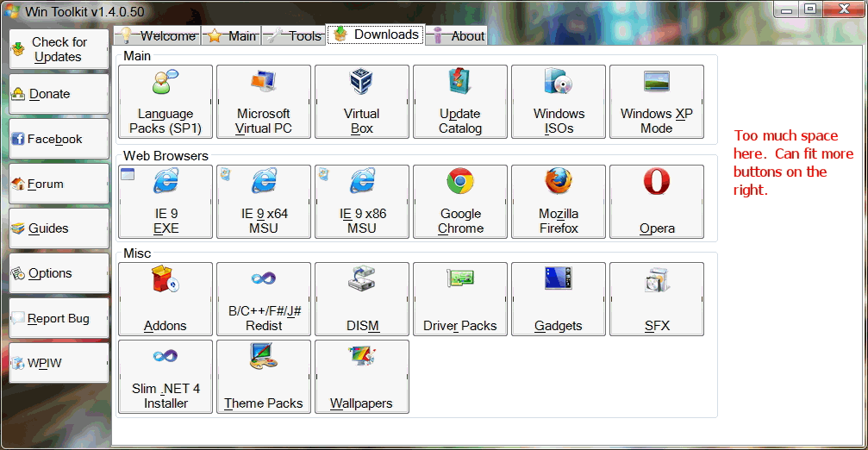
Task: Open the Options sidebar button
Action: pyautogui.click(x=59, y=273)
